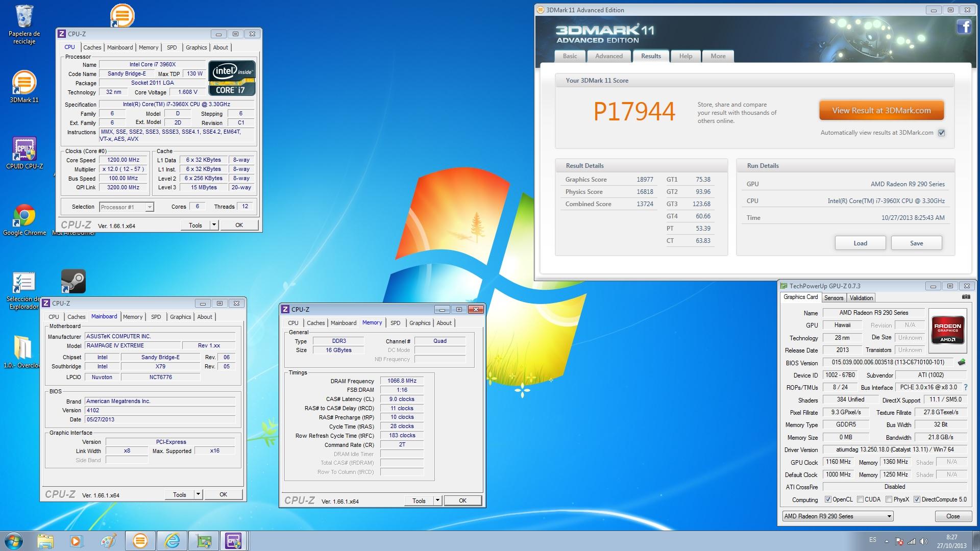Viewport: 980px width, 551px height.
Task: Click the Facebook icon in 3DMark
Action: click(963, 27)
